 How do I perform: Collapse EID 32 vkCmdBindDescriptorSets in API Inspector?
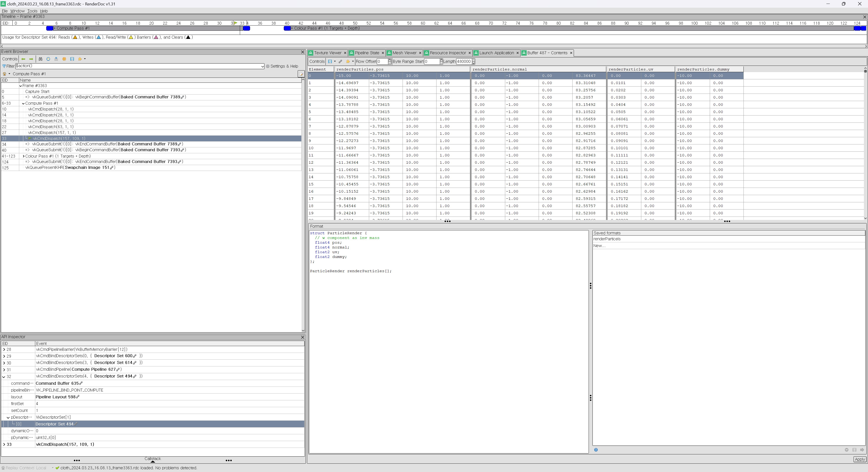click(x=4, y=377)
